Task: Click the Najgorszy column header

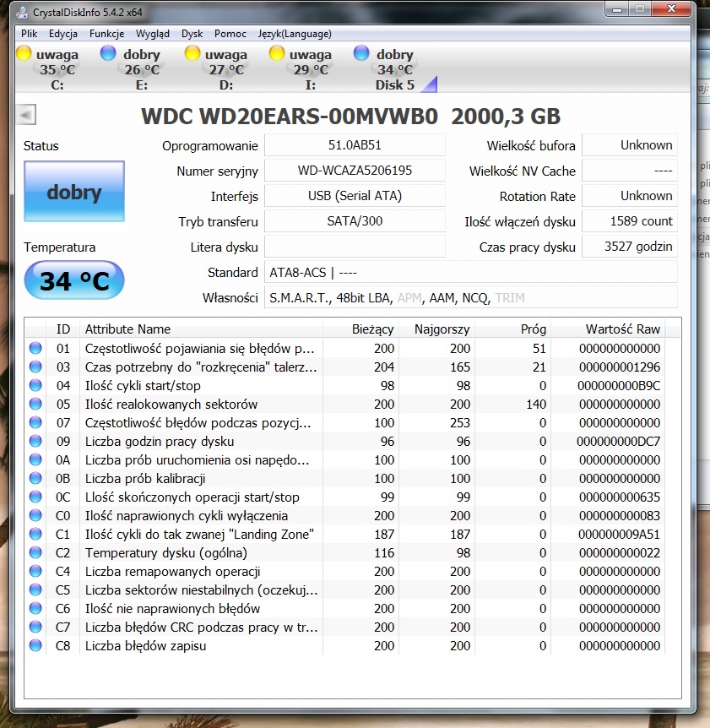Action: pos(436,329)
